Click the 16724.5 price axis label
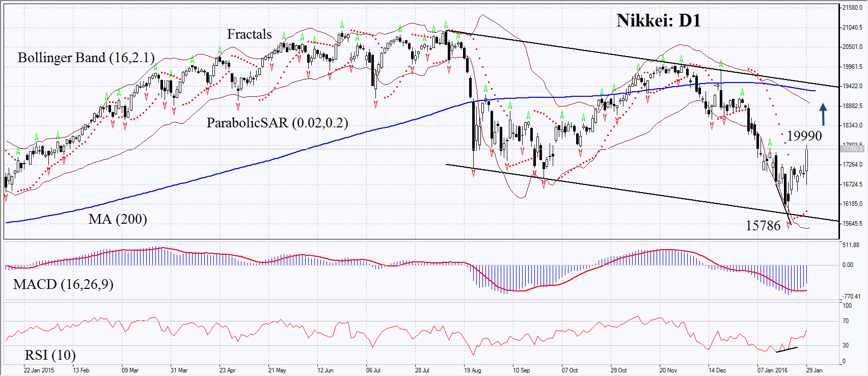The width and height of the screenshot is (868, 376). coord(852,184)
